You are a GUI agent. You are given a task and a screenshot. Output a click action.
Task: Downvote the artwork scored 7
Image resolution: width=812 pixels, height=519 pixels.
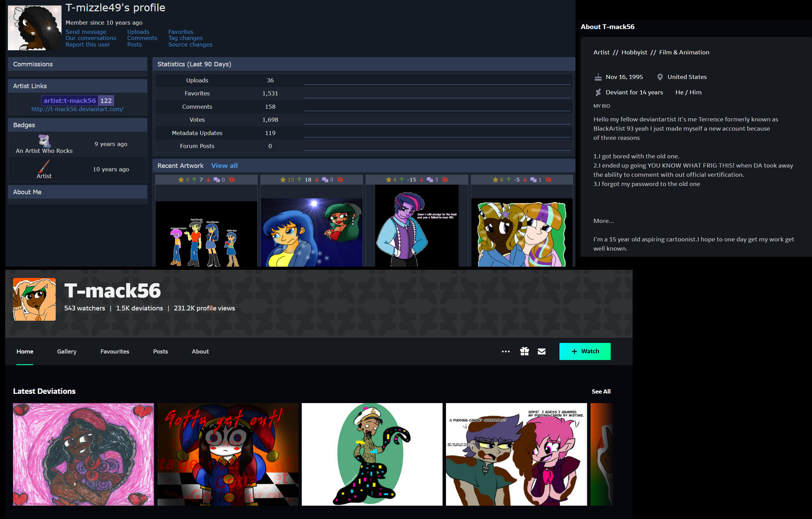coord(208,180)
